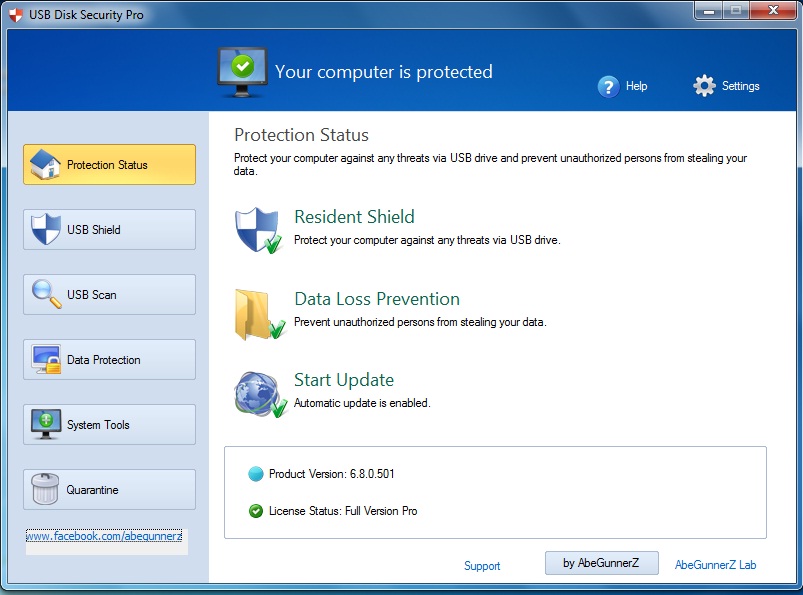Click the protected computer status icon
Screen dimensions: 803x595
(x=241, y=70)
